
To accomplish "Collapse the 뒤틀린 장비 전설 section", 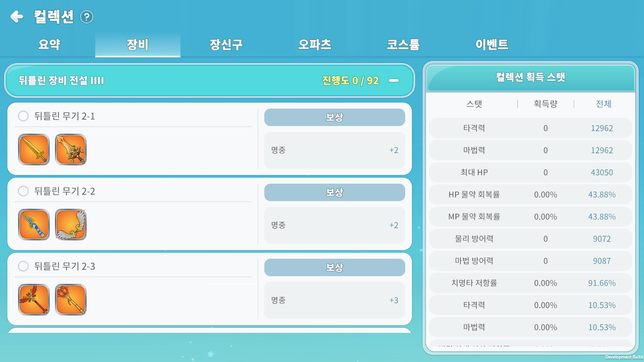I will pos(394,80).
